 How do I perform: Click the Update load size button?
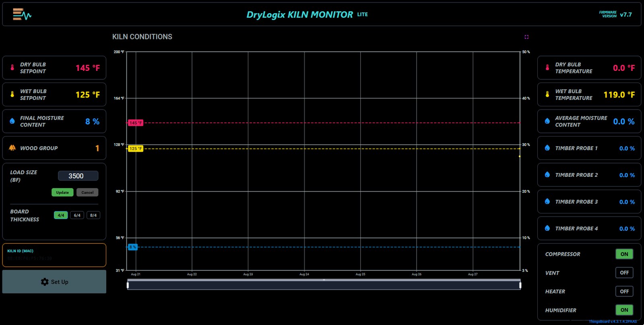pyautogui.click(x=62, y=193)
